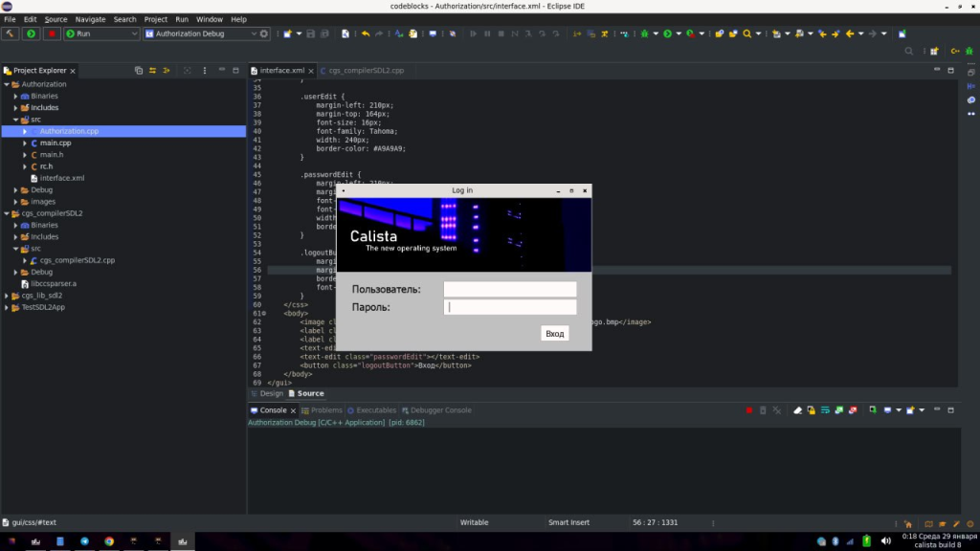The width and height of the screenshot is (980, 551).
Task: Click the red Terminate icon in Console
Action: pyautogui.click(x=749, y=410)
